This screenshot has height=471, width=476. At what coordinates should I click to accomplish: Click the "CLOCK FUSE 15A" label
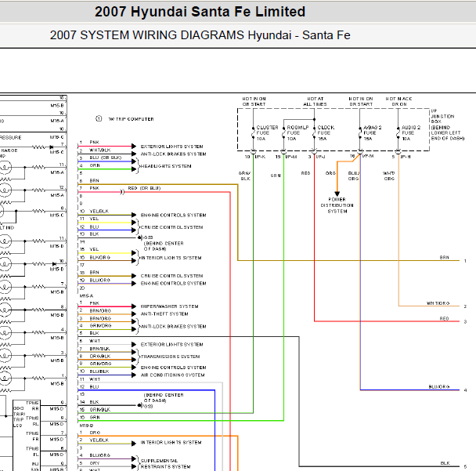coord(326,133)
